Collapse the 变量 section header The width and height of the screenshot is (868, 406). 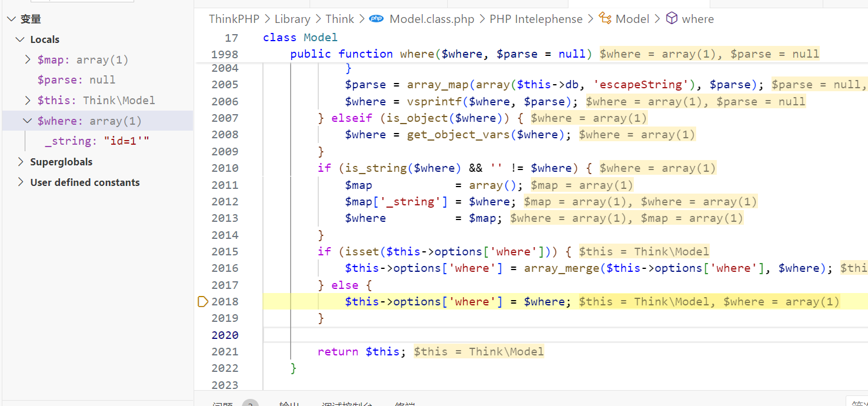click(x=12, y=19)
